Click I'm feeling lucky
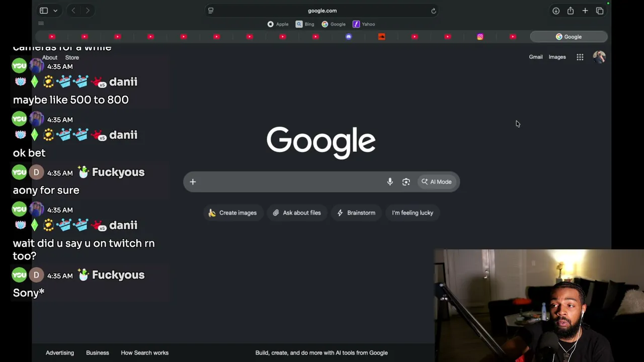 tap(413, 213)
